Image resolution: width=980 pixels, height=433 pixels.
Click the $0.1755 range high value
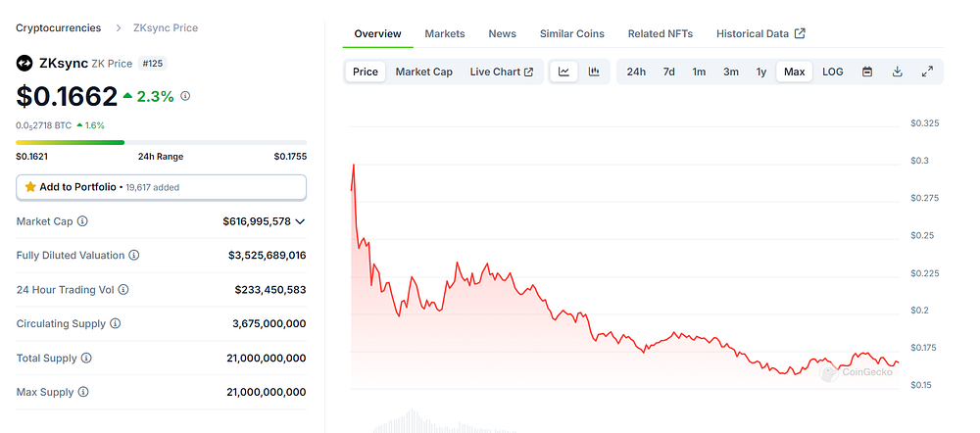pos(290,157)
